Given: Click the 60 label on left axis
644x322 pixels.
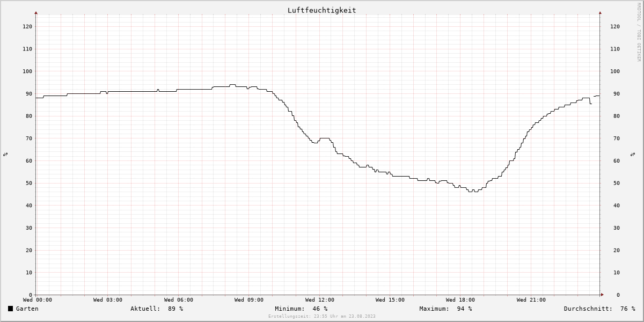Looking at the screenshot, I should 29,160.
